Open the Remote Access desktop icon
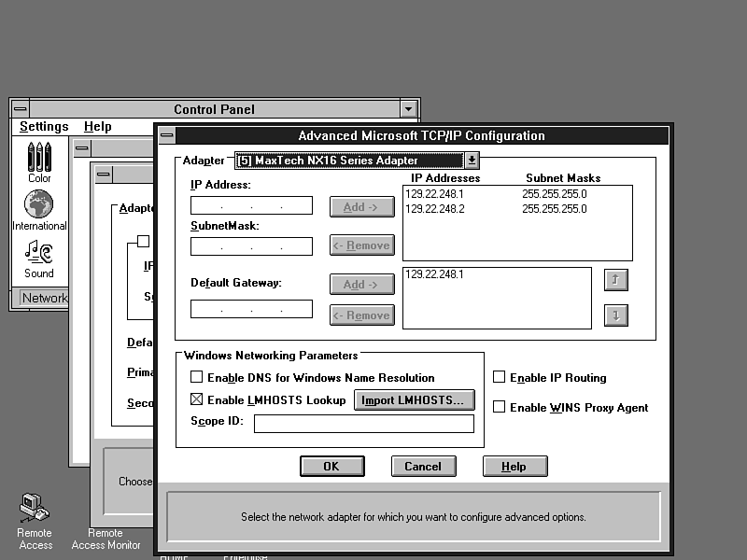 35,521
